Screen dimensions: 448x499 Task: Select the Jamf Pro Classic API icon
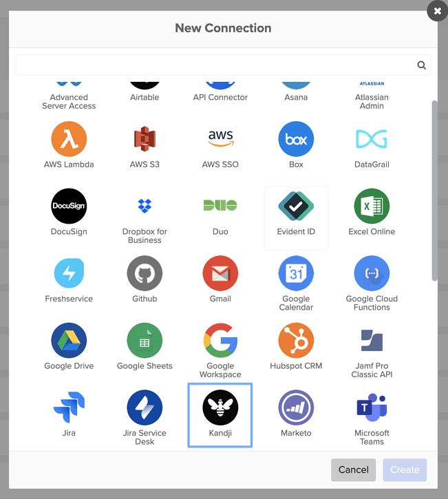(x=372, y=341)
